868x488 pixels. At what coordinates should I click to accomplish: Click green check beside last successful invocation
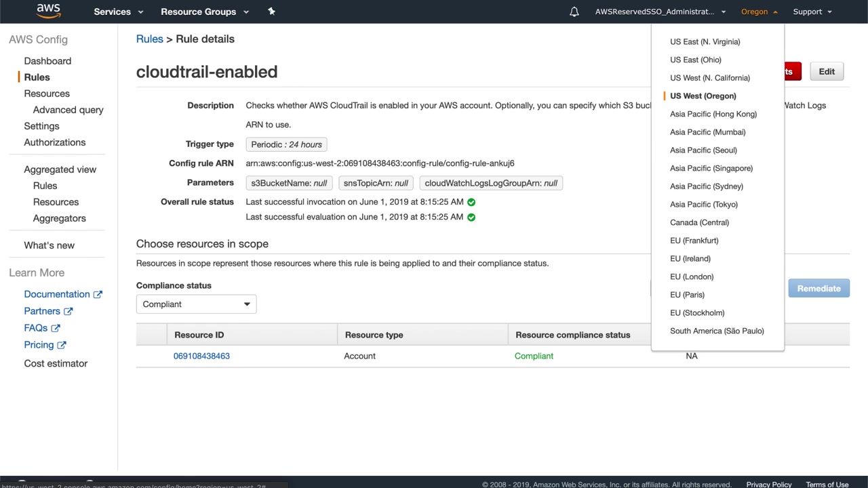coord(471,202)
